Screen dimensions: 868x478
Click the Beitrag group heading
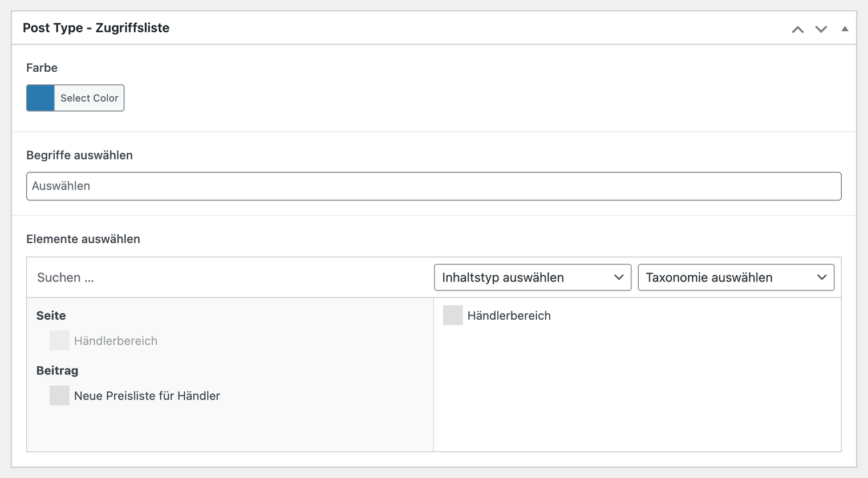tap(57, 370)
